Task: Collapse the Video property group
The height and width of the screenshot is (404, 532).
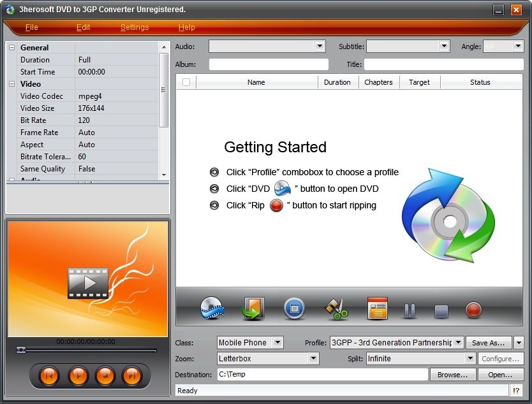Action: [12, 84]
